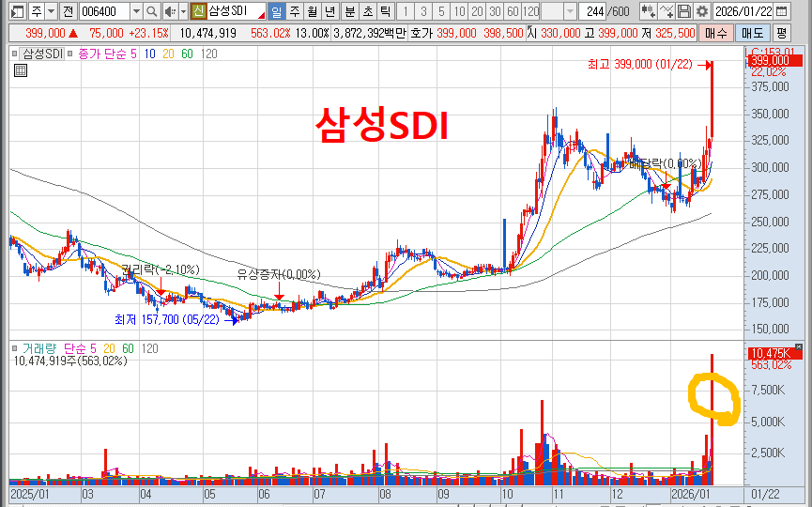Click the 매도 sell button
Viewport: 812px width, 507px height.
(x=753, y=33)
